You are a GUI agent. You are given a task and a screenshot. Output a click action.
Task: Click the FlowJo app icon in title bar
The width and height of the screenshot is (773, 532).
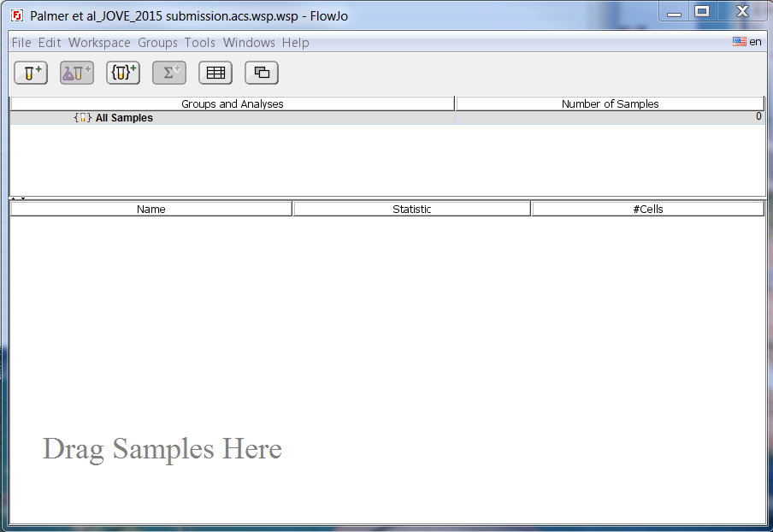coord(17,15)
